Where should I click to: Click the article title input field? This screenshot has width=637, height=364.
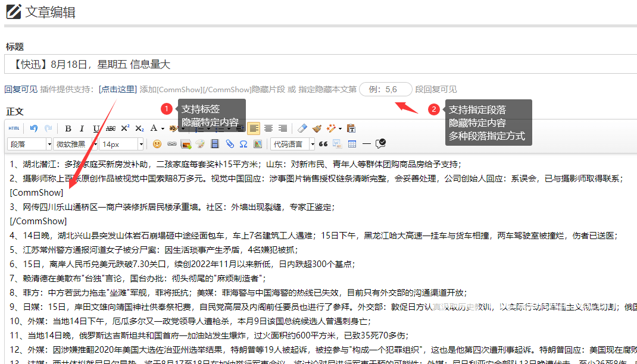321,64
